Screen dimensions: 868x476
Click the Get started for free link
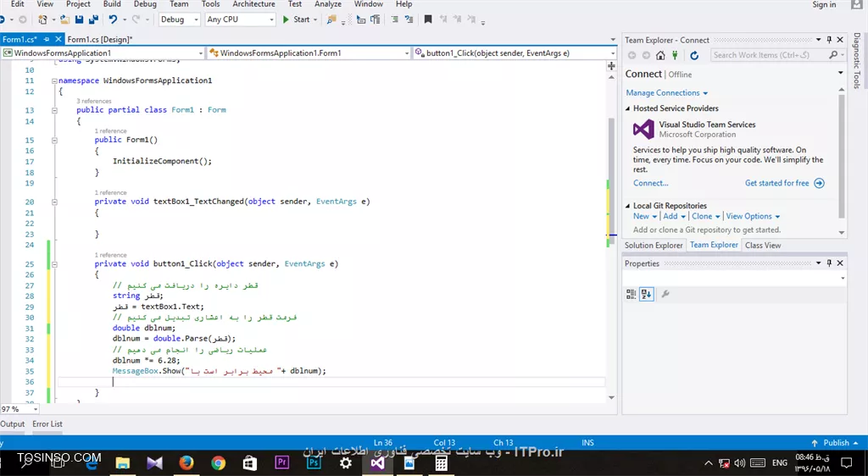(784, 183)
